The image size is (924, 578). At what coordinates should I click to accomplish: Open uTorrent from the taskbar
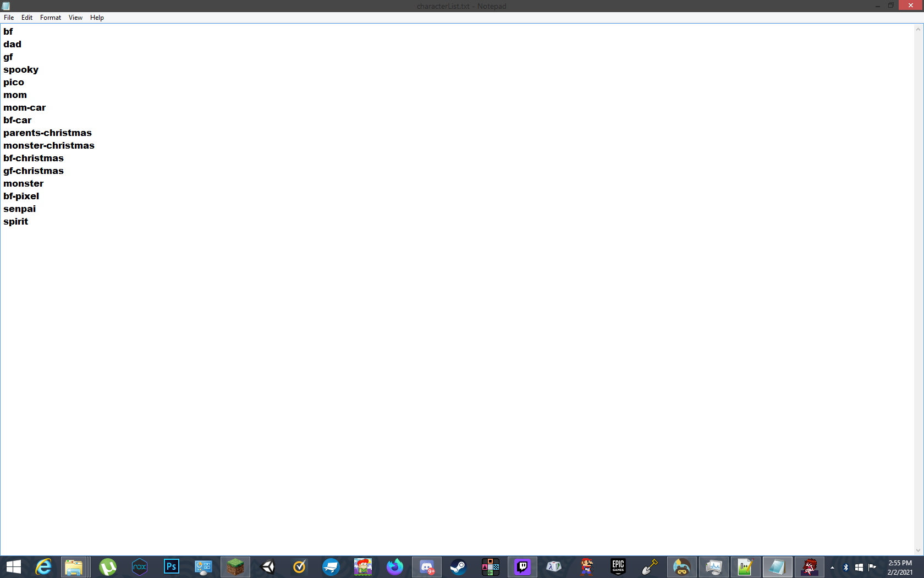click(x=108, y=567)
